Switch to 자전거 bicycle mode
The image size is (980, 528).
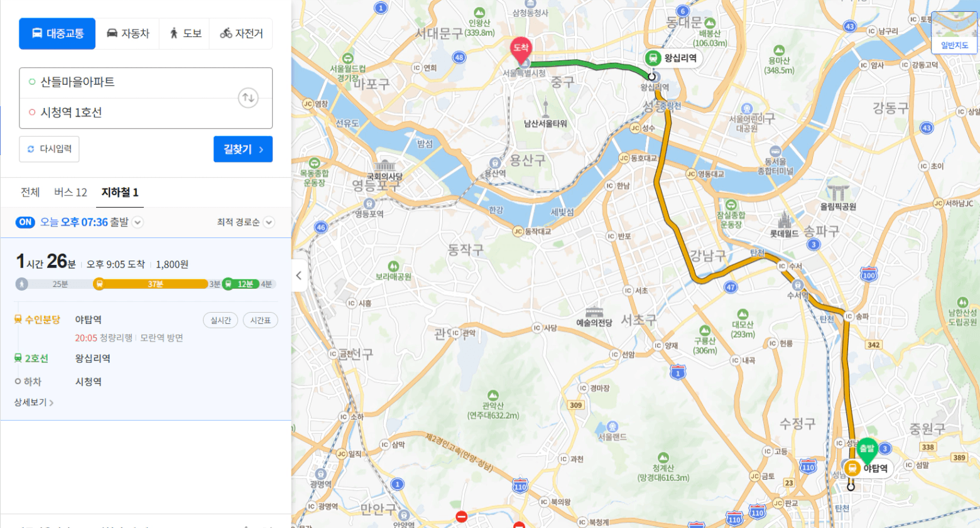[x=241, y=33]
